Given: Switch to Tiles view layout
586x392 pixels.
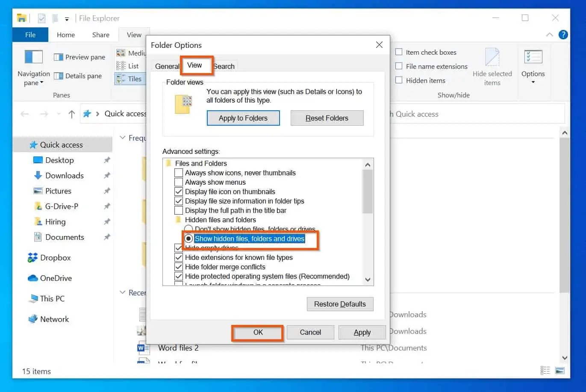Looking at the screenshot, I should pyautogui.click(x=131, y=79).
